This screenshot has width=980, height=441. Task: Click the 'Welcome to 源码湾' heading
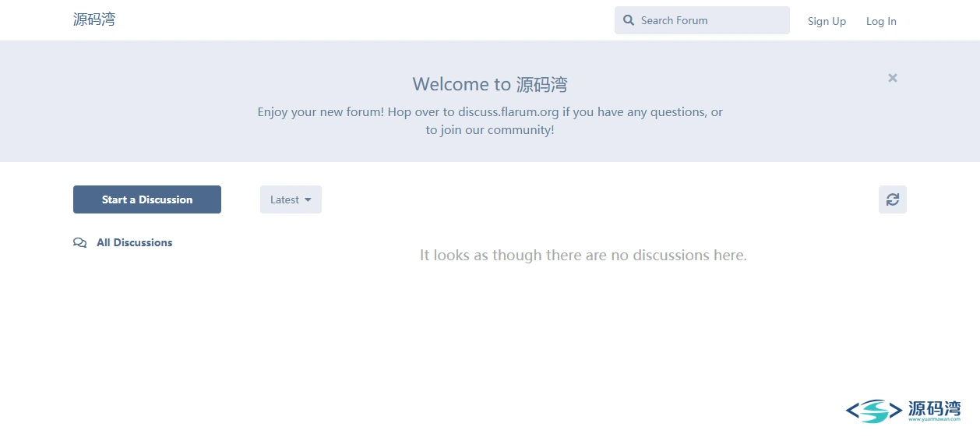(490, 84)
